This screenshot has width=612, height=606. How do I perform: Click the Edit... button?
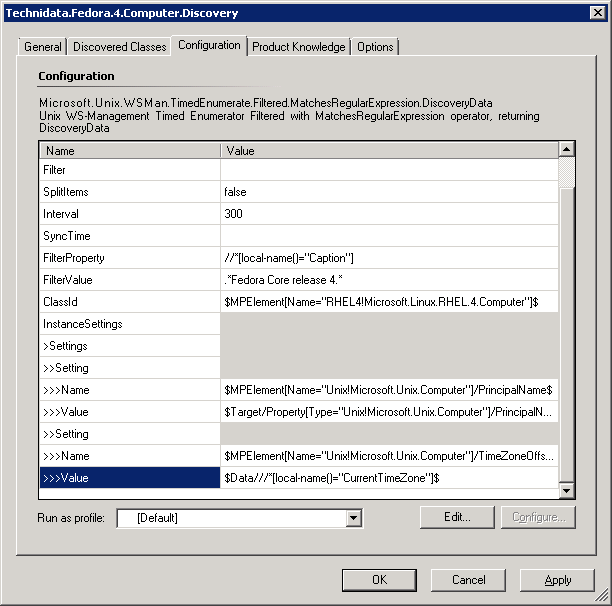coord(457,517)
